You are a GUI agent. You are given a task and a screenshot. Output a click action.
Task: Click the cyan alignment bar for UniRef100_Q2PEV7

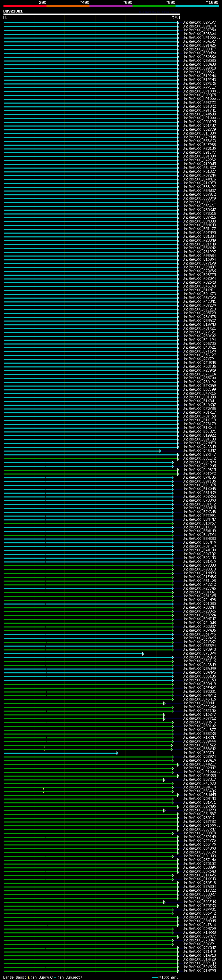[x=92, y=23]
